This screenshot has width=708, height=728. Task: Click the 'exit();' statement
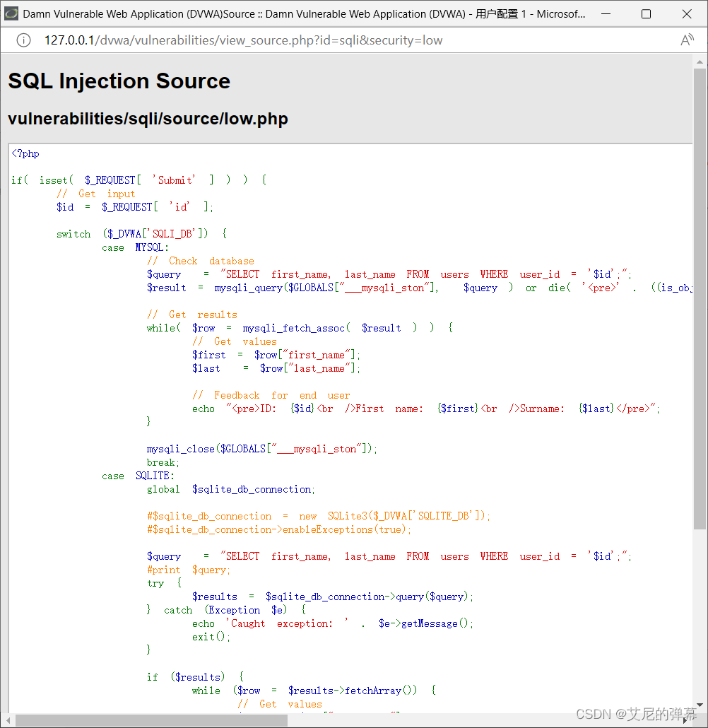pos(211,637)
